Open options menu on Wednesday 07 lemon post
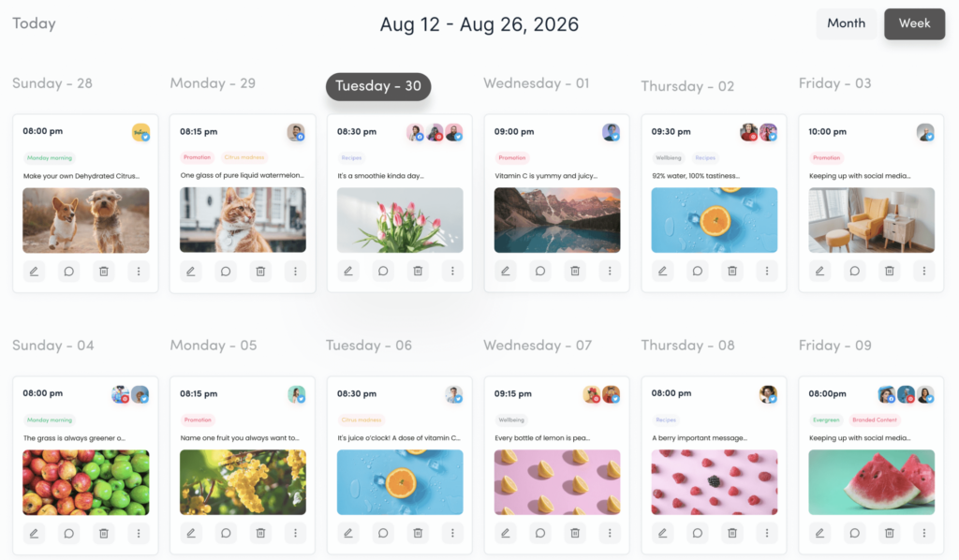This screenshot has height=560, width=959. point(610,533)
